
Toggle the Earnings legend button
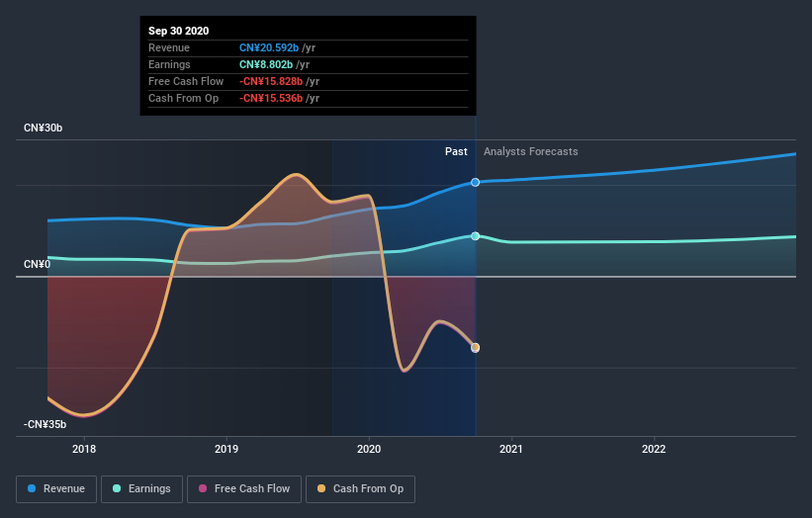point(141,489)
